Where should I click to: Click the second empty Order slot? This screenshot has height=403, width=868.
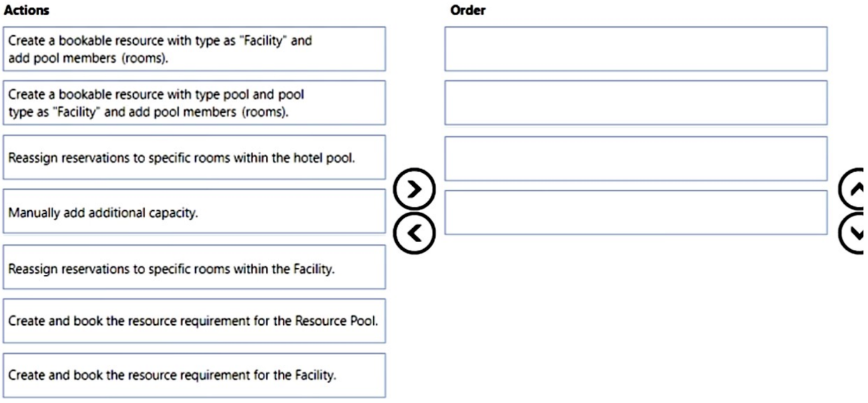coord(636,103)
